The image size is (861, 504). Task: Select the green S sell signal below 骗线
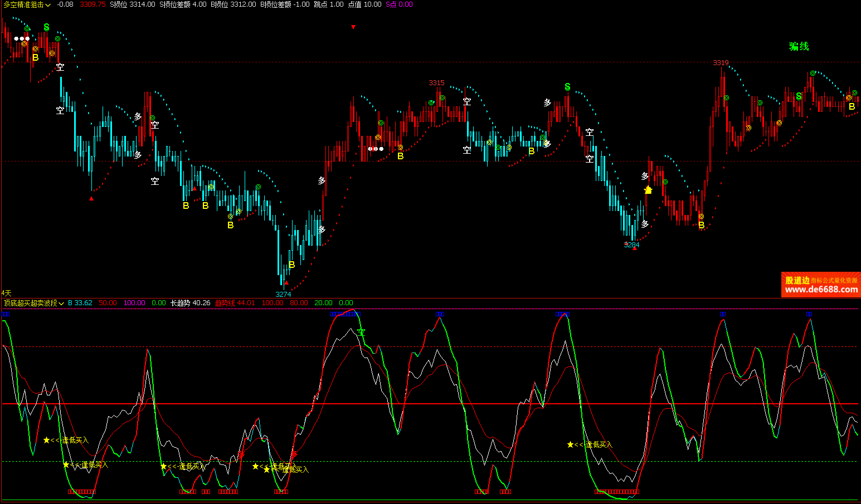tap(799, 96)
